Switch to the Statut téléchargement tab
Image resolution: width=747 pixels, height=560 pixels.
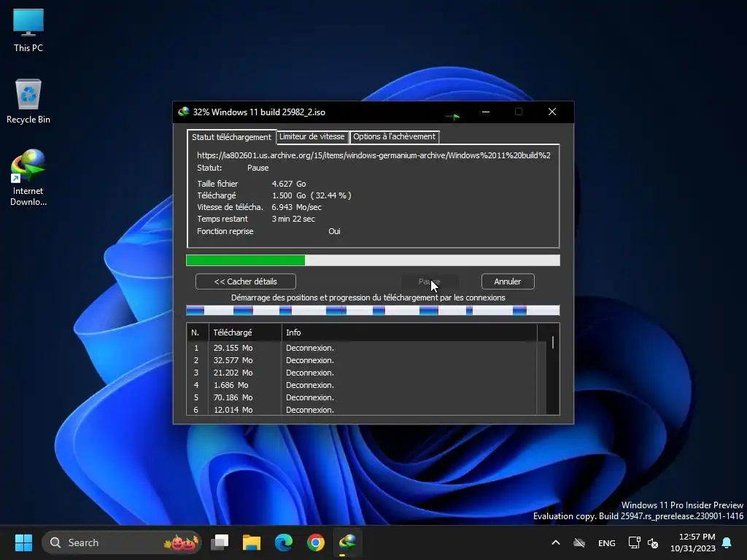(x=231, y=137)
